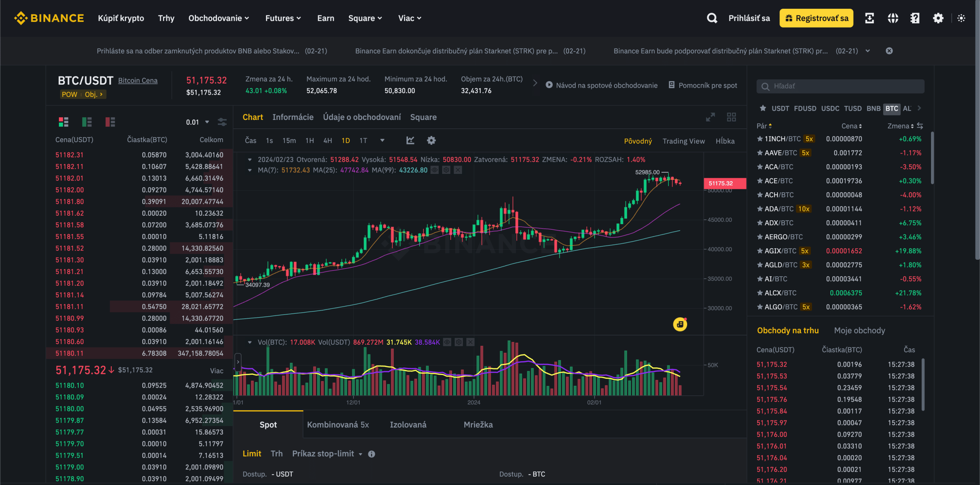Show favorites star filter in pairs list

click(763, 108)
